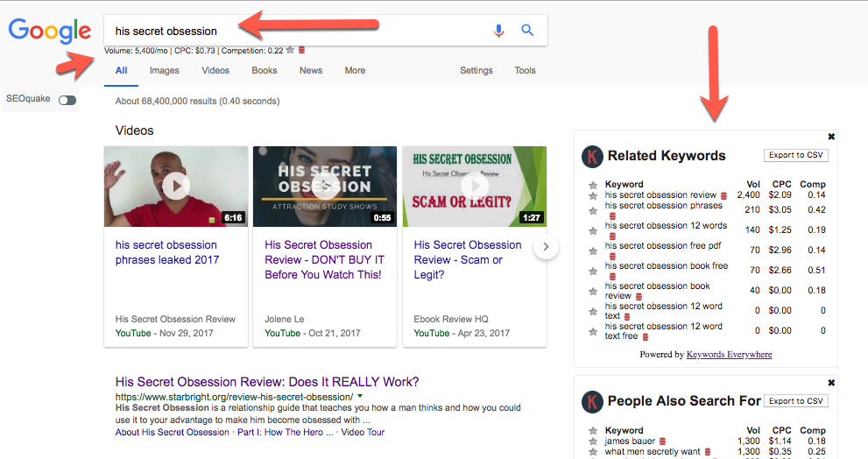
Task: Star 'his secret obsession phrases' keyword
Action: [x=593, y=210]
